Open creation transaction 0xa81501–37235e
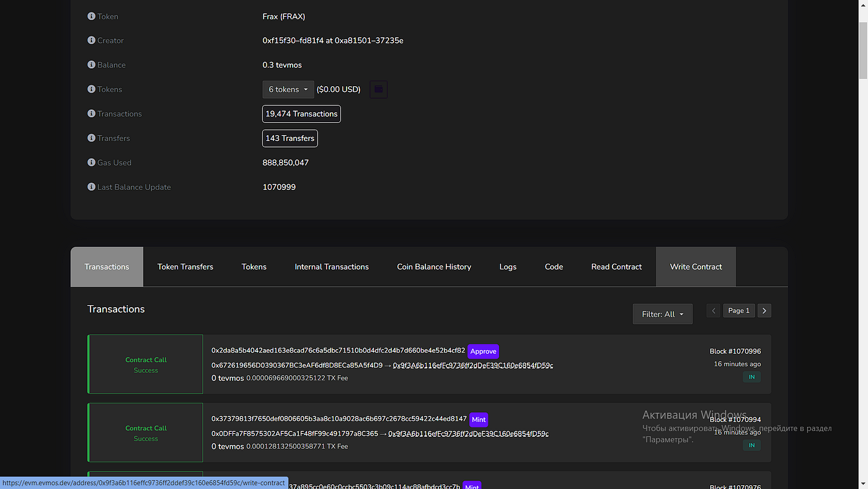Screen dimensions: 868x489 (x=369, y=40)
